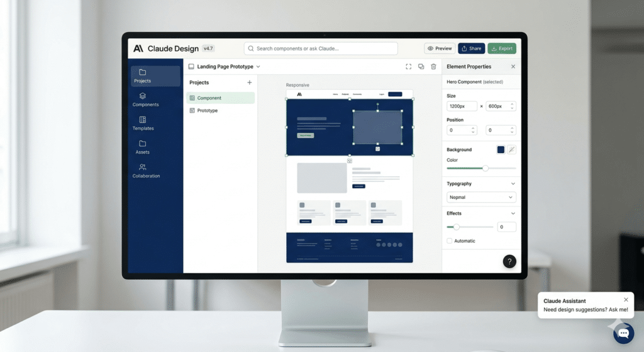The image size is (644, 352).
Task: Adjust the first Position value stepper
Action: pos(473,130)
